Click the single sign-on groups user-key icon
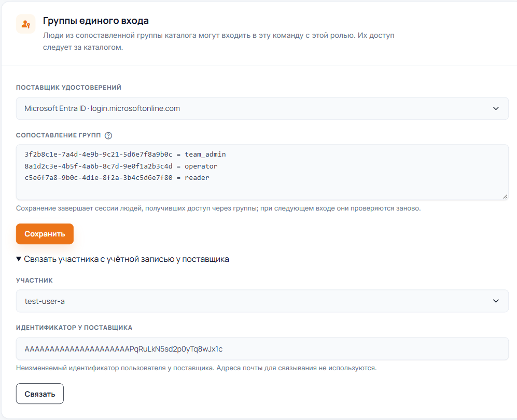The width and height of the screenshot is (517, 420). point(26,24)
